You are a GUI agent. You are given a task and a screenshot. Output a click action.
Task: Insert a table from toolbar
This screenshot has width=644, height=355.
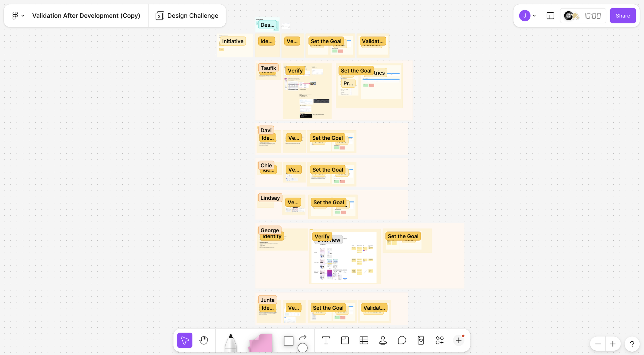pos(364,340)
